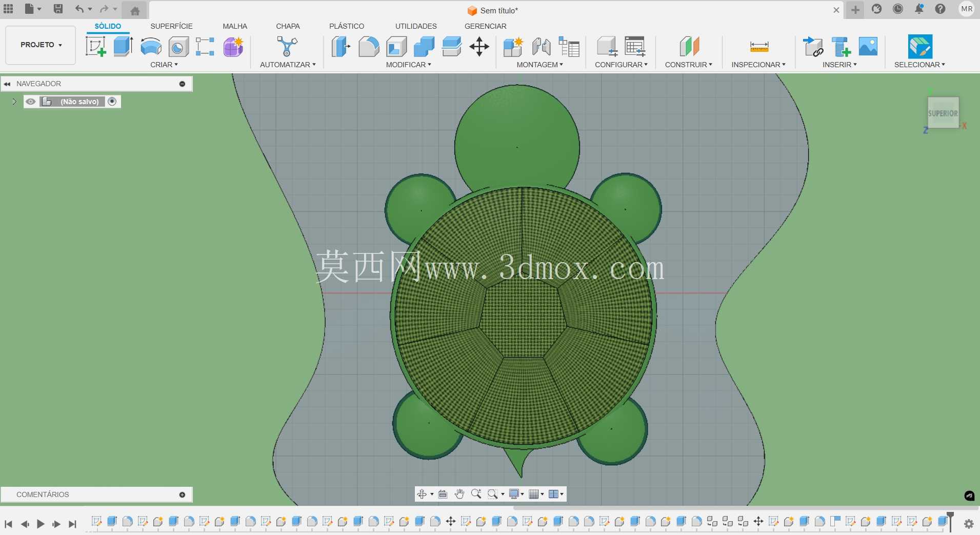Select the Combine tool
This screenshot has width=980, height=535.
(424, 47)
